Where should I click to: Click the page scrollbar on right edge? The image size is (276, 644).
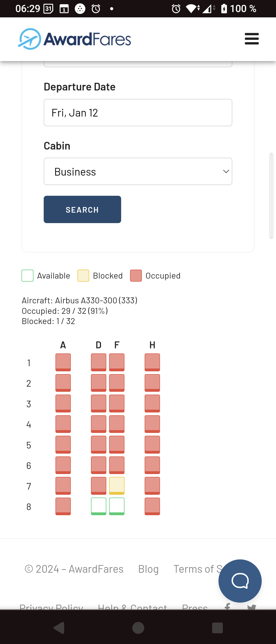point(271,195)
